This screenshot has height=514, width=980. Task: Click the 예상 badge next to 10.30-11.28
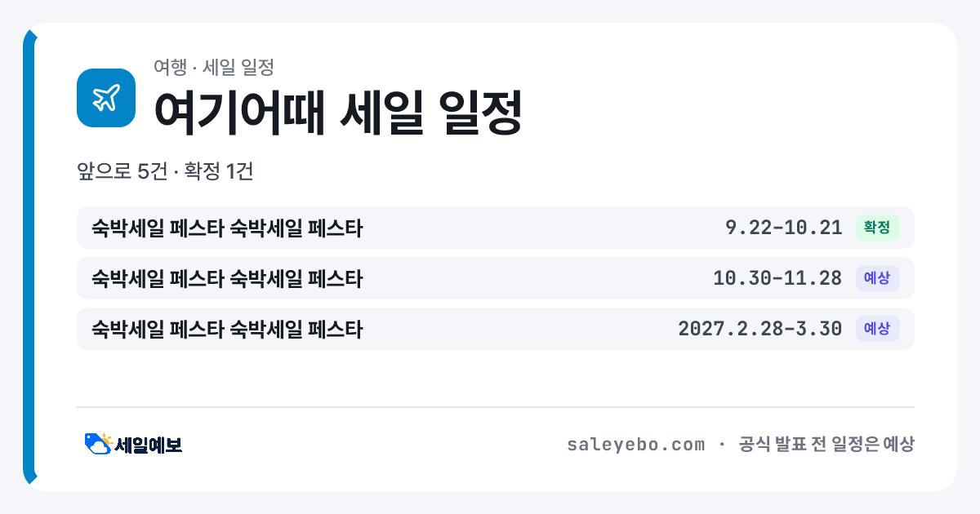pos(877,278)
